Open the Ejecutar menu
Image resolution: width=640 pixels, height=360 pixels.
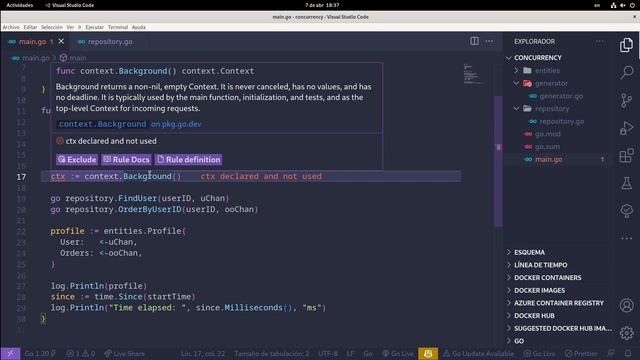click(x=94, y=27)
